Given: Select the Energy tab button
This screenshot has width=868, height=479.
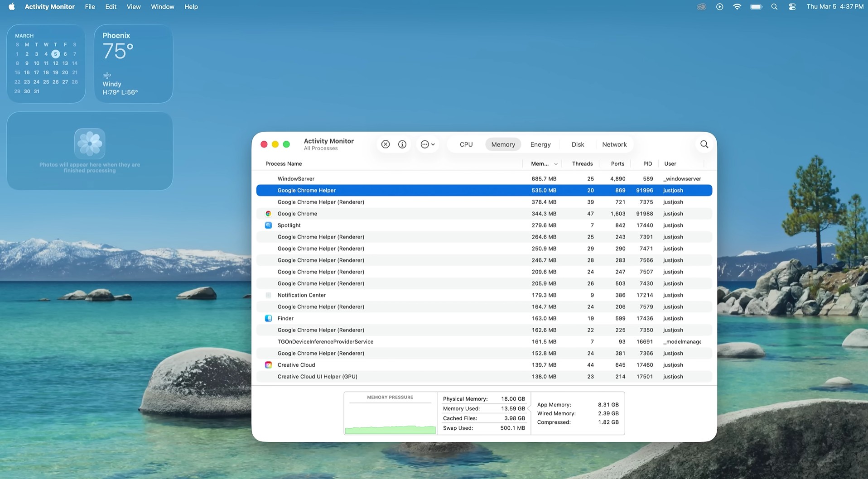Looking at the screenshot, I should tap(540, 144).
